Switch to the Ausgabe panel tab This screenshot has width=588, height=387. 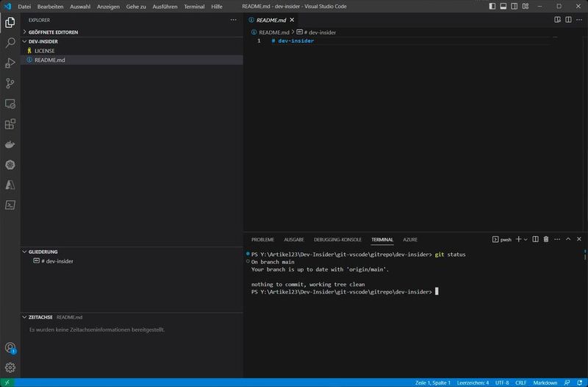click(294, 239)
